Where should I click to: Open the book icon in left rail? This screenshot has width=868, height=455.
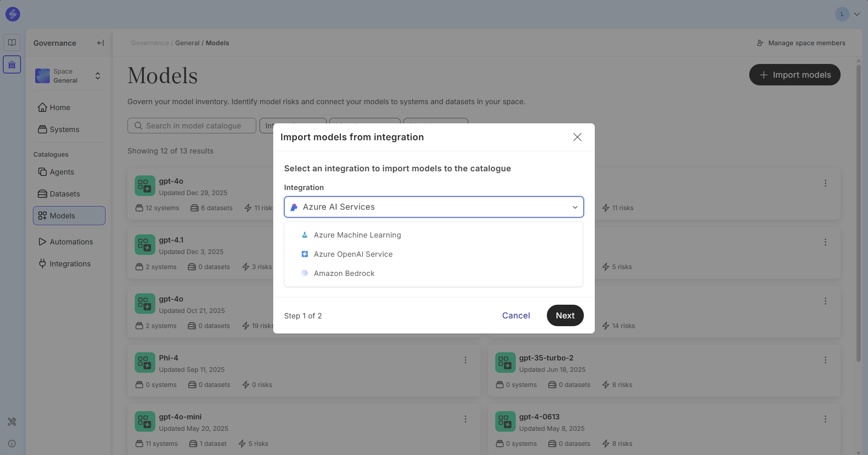pyautogui.click(x=12, y=42)
